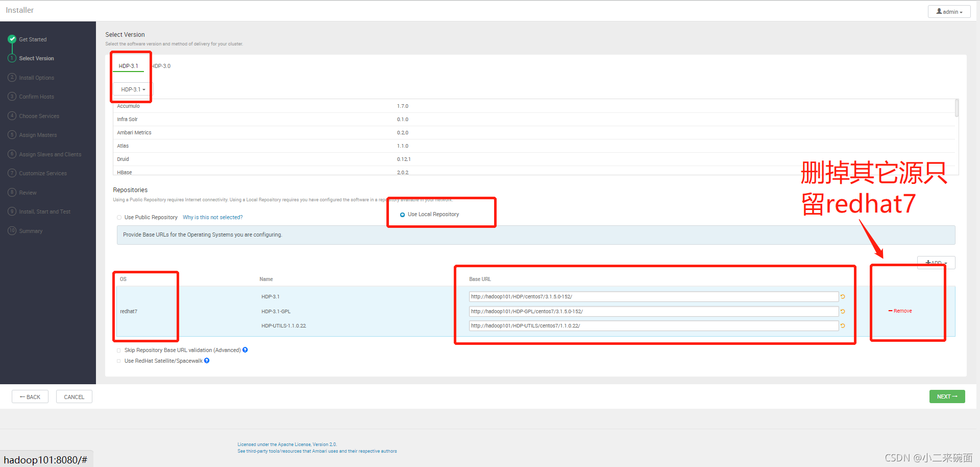
Task: Open the Get Started wizard step label
Action: [33, 39]
